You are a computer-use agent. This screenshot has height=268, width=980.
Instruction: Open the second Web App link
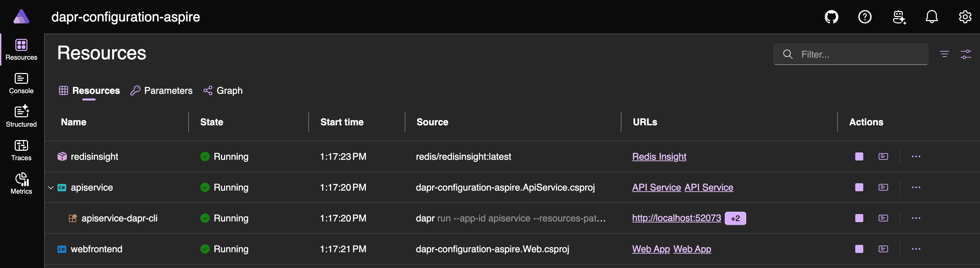[692, 249]
